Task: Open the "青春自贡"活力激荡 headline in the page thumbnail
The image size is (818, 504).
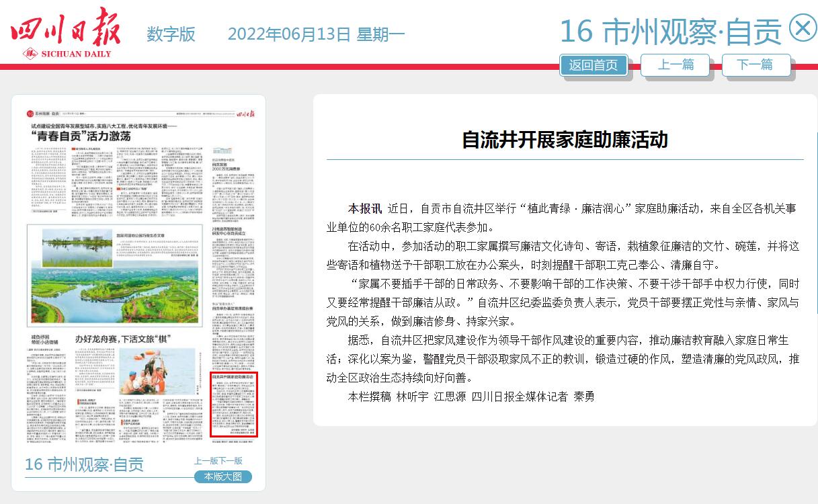Action: pos(80,136)
